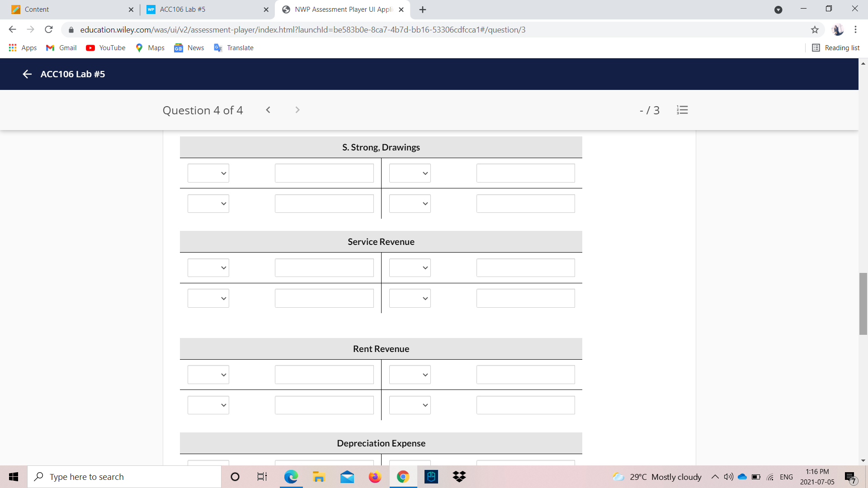Expand the first right dropdown under Service Revenue
The height and width of the screenshot is (488, 868).
(410, 268)
